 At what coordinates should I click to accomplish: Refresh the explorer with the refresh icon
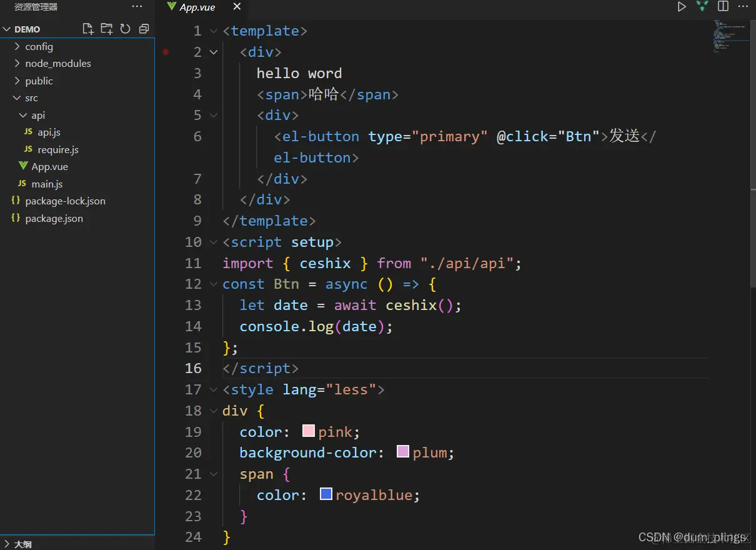(125, 29)
